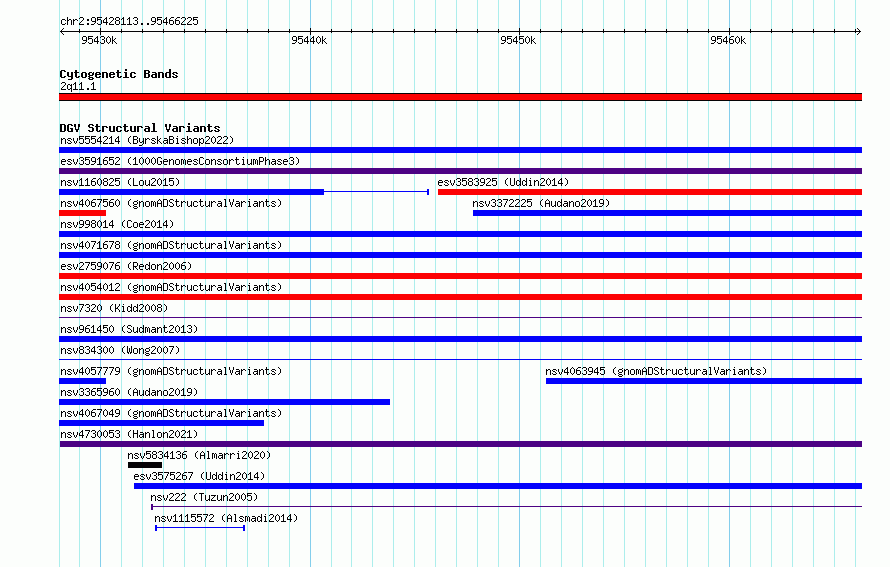Select the red bar below esv2759076

(x=460, y=276)
